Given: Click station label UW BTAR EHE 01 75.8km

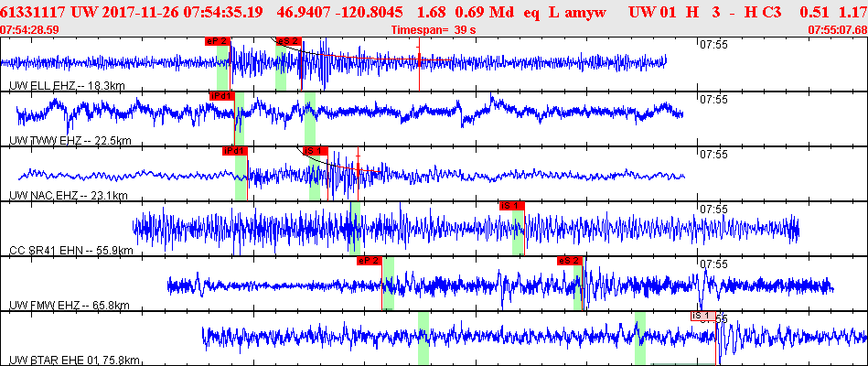Looking at the screenshot, I should [x=74, y=361].
